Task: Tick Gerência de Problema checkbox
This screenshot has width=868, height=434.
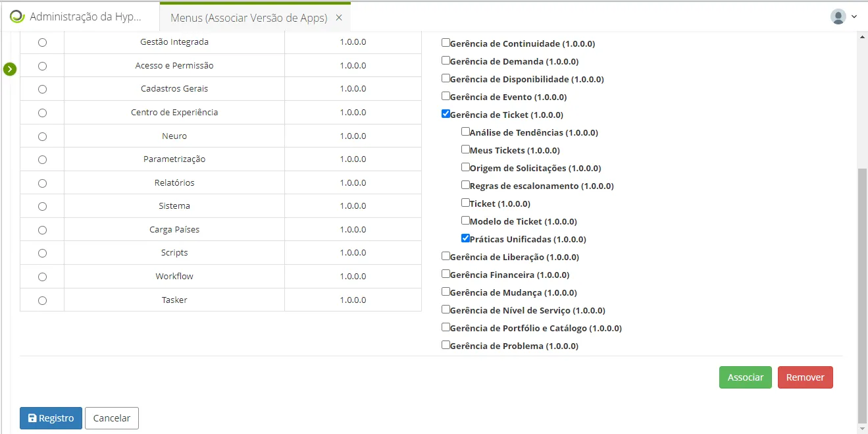Action: (x=446, y=345)
